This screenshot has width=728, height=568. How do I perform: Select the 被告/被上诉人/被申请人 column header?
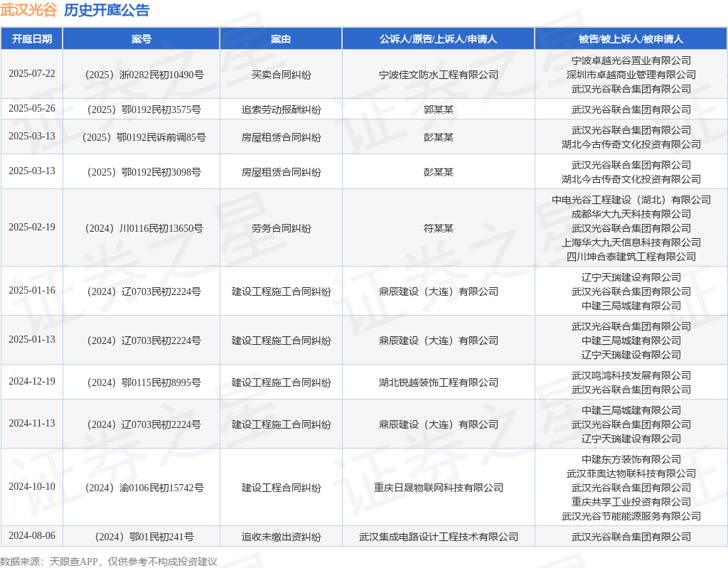(631, 39)
